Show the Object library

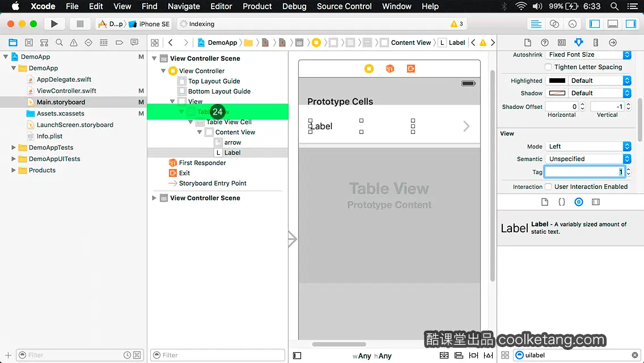(579, 202)
